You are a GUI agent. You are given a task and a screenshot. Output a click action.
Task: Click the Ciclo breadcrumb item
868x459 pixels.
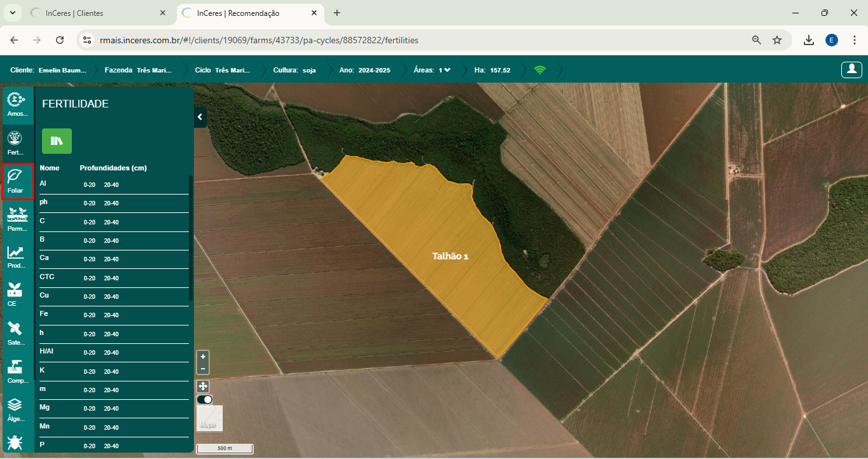[x=223, y=70]
